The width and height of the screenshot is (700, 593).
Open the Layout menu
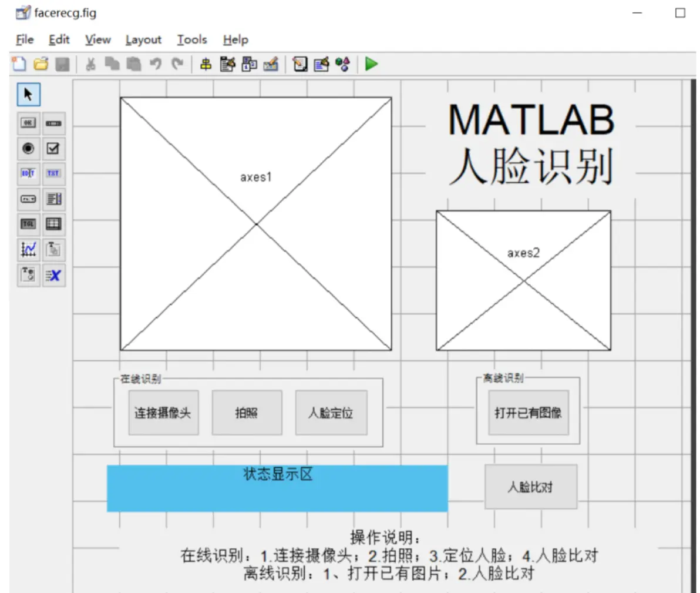coord(143,40)
